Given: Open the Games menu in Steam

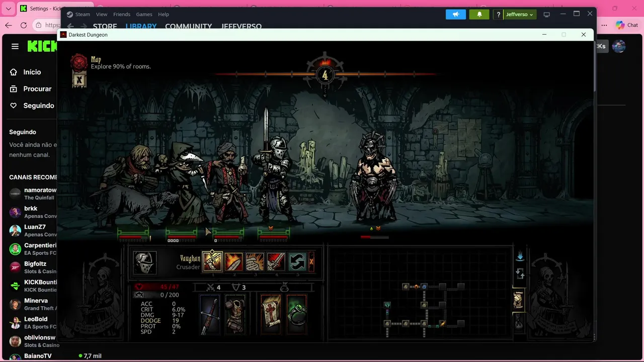Looking at the screenshot, I should click(x=144, y=14).
